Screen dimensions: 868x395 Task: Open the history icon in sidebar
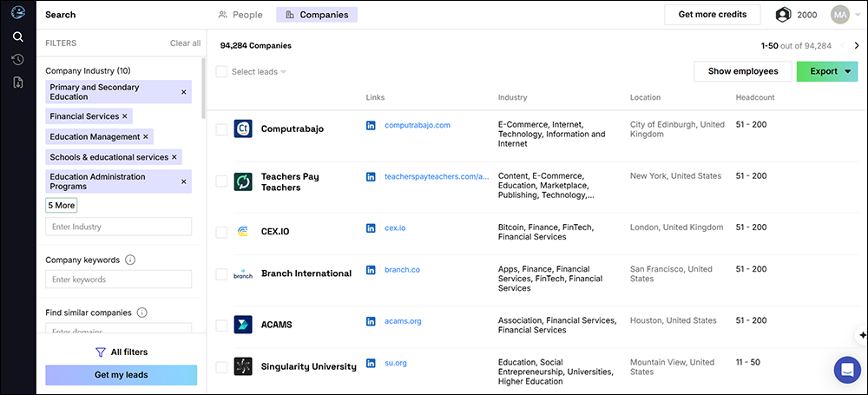click(x=17, y=59)
